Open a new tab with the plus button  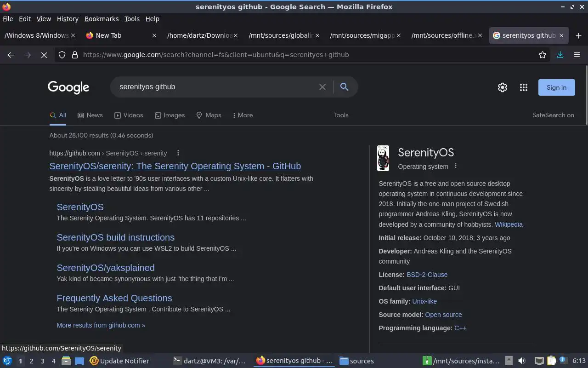point(578,35)
